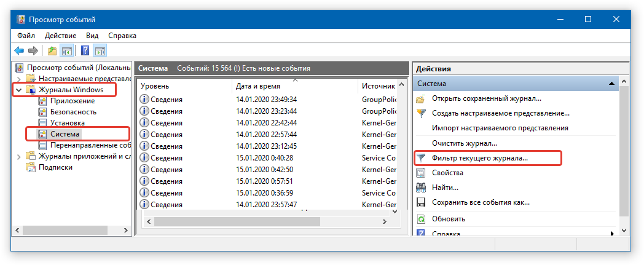644x265 pixels.
Task: Click the Создать настраиваемое представление funnel icon
Action: [x=421, y=113]
